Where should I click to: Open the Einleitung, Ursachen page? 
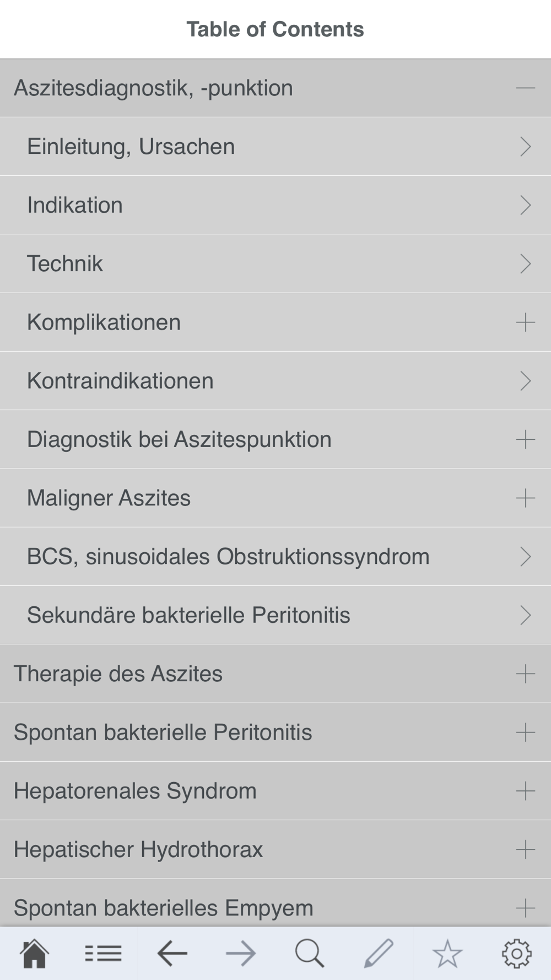coord(275,147)
